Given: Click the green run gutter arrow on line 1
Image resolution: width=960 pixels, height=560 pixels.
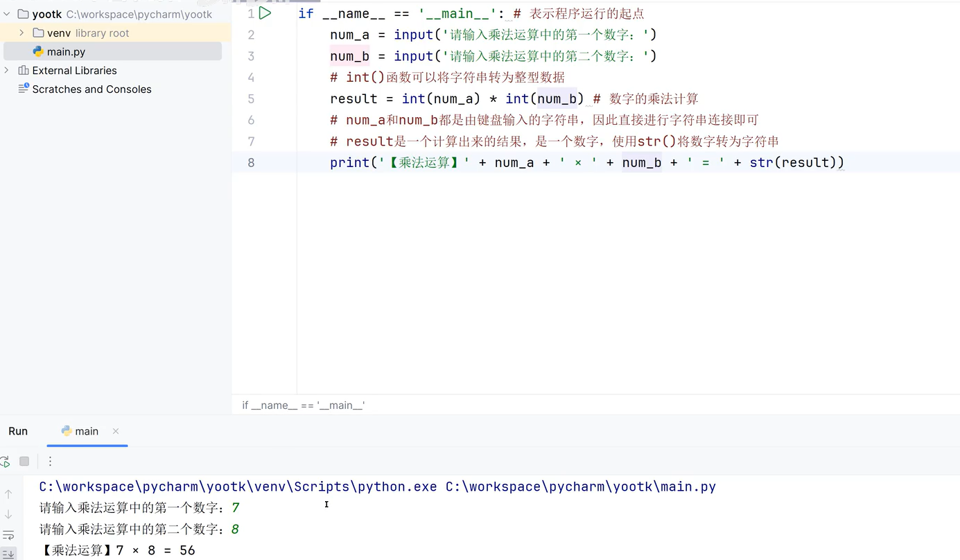Looking at the screenshot, I should [x=265, y=12].
